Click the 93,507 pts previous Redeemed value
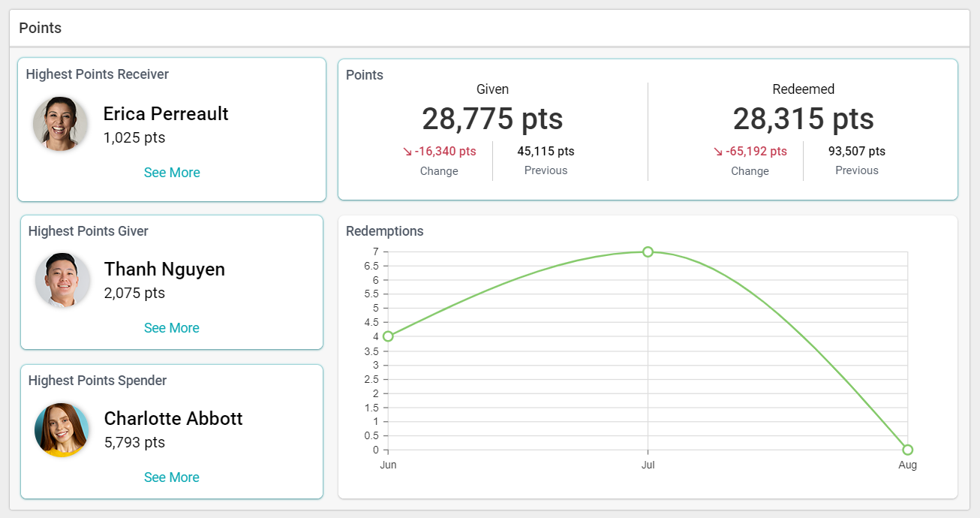The height and width of the screenshot is (518, 980). point(856,152)
